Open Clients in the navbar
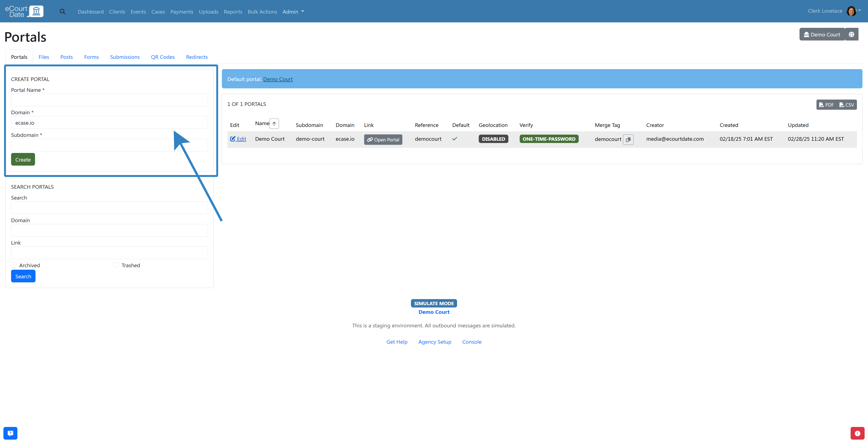The width and height of the screenshot is (868, 443). tap(117, 12)
